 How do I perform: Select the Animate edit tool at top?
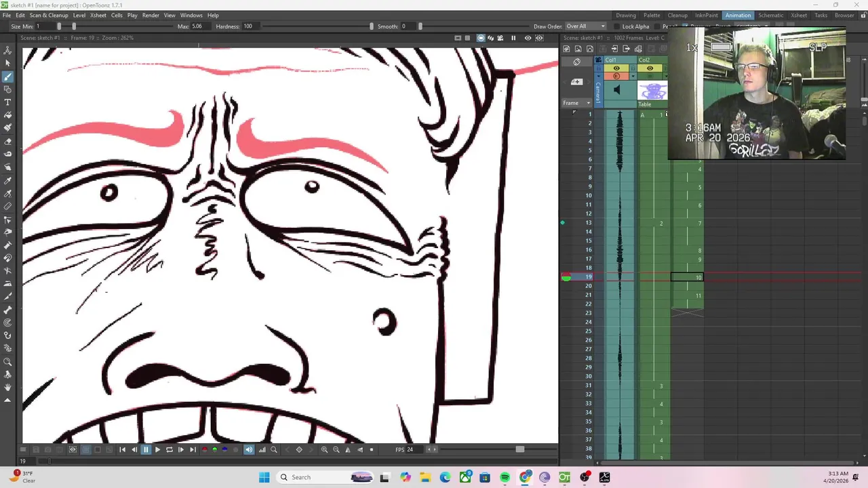coord(7,50)
